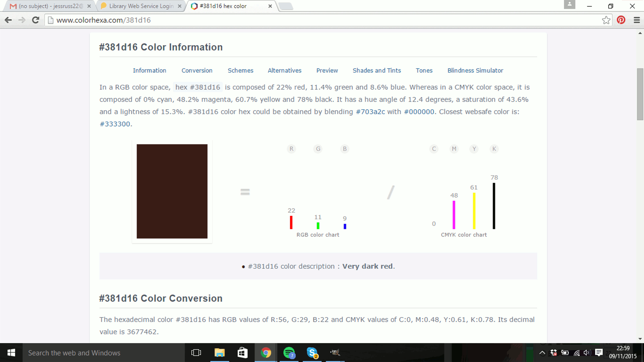644x362 pixels.
Task: Jump to the Shades and Tints link
Action: pos(377,70)
